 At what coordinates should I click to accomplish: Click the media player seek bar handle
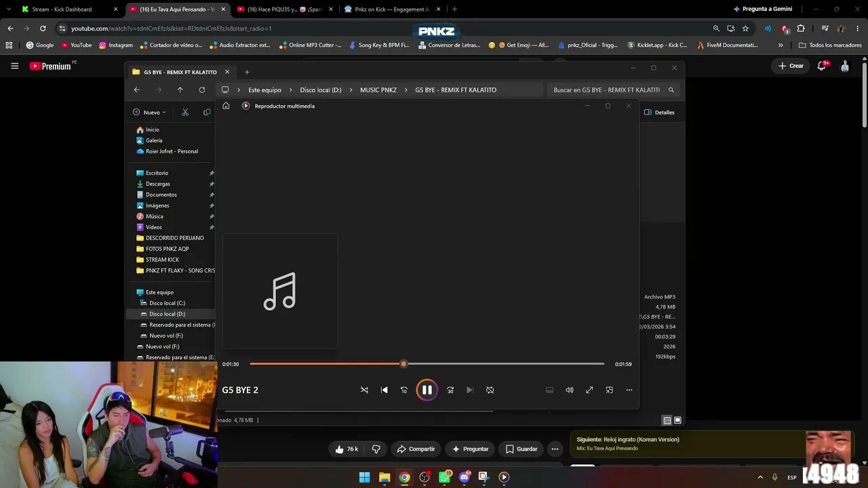pyautogui.click(x=403, y=364)
